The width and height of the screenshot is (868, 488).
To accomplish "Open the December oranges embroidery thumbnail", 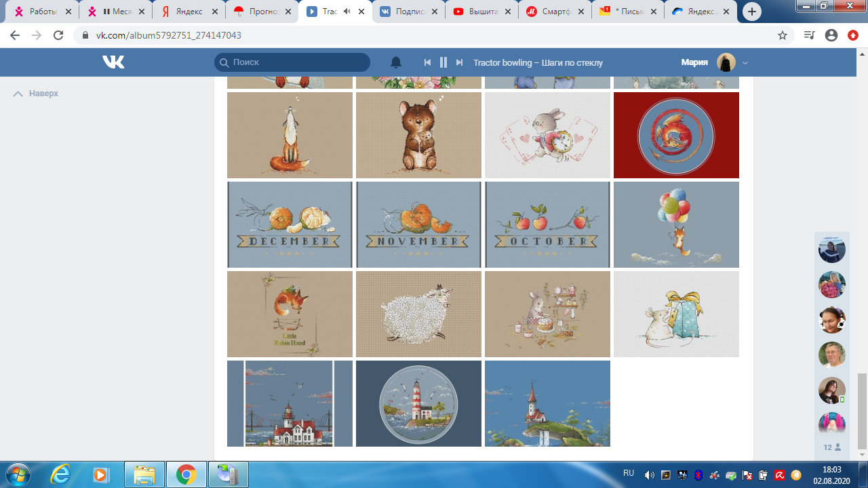I will click(290, 224).
